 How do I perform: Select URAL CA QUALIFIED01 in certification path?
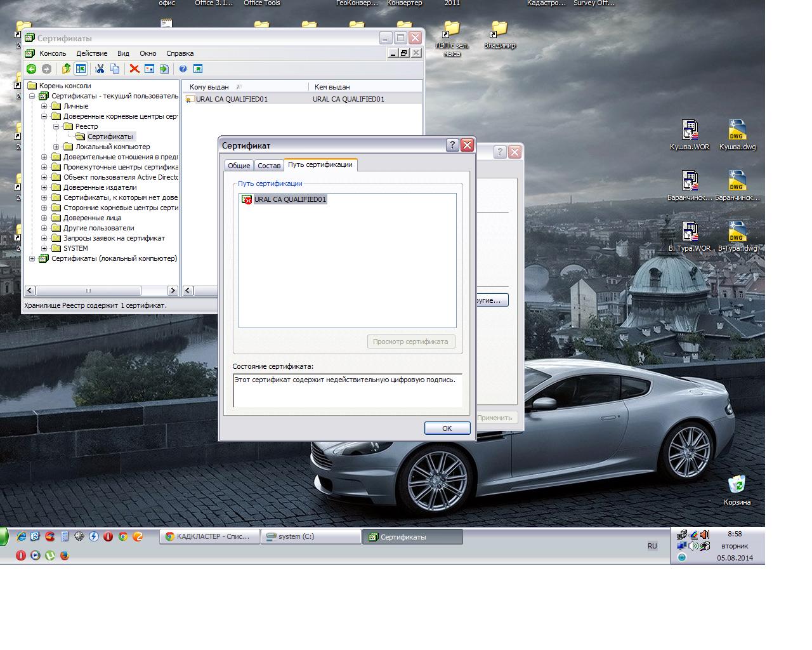290,199
